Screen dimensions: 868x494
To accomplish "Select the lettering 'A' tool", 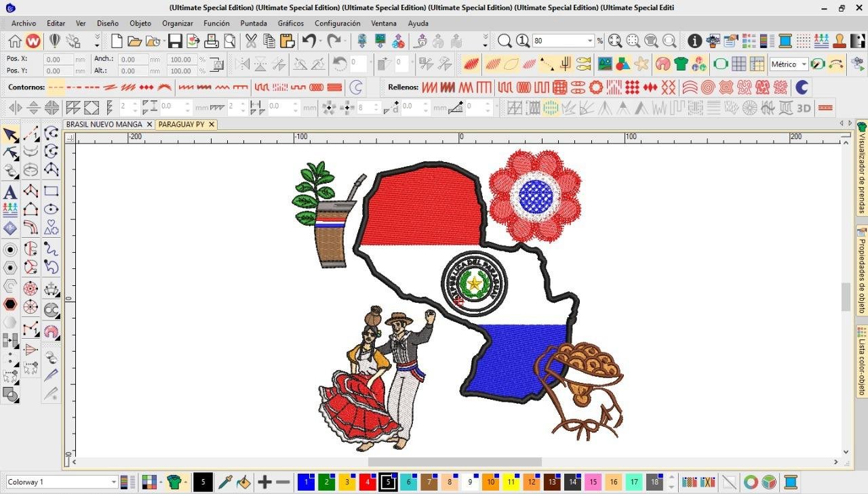I will [10, 192].
